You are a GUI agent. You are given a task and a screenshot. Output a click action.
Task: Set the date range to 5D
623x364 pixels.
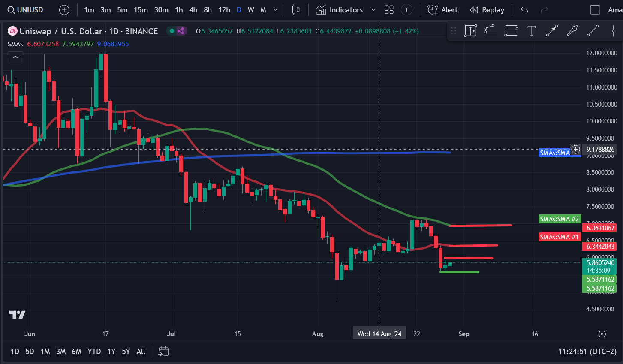coord(30,352)
